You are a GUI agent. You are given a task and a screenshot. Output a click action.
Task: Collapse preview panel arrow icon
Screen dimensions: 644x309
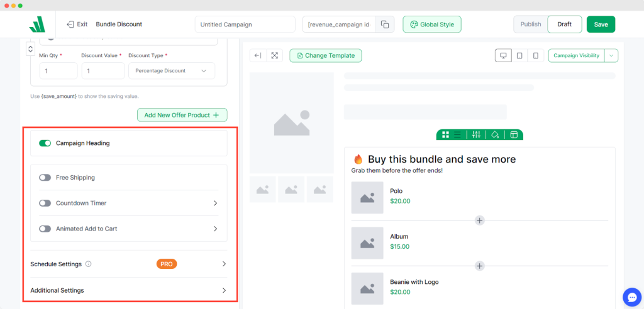tap(258, 55)
